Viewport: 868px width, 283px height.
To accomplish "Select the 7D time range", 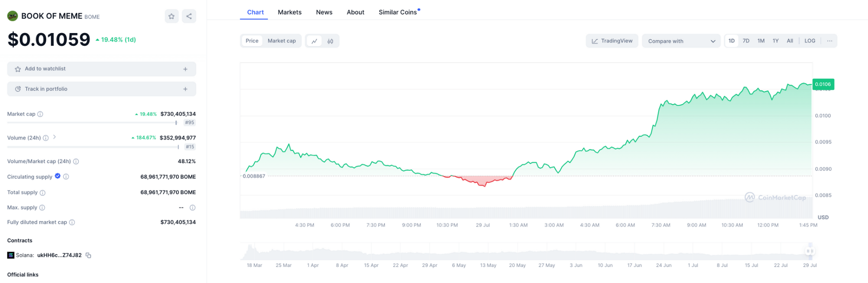I will coord(746,41).
